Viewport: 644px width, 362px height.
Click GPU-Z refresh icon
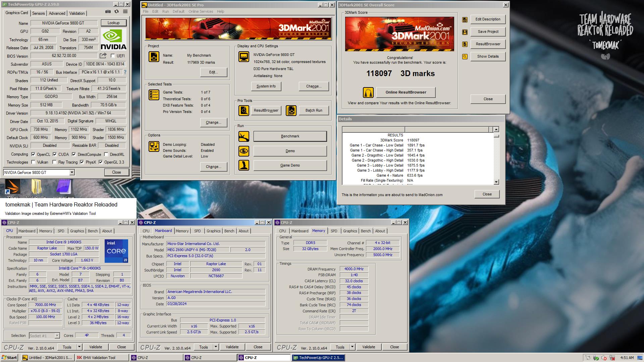[x=116, y=12]
